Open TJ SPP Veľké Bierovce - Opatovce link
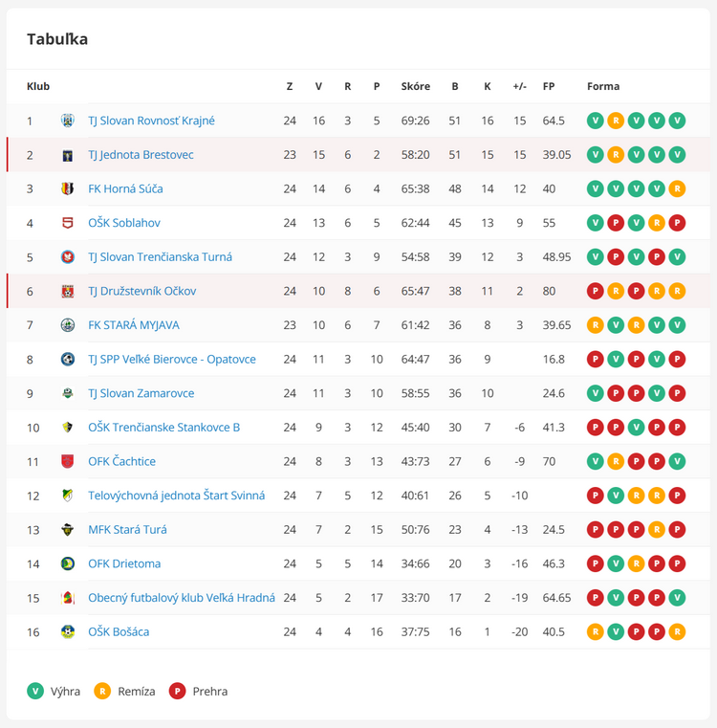Viewport: 717px width, 728px height. coord(172,360)
